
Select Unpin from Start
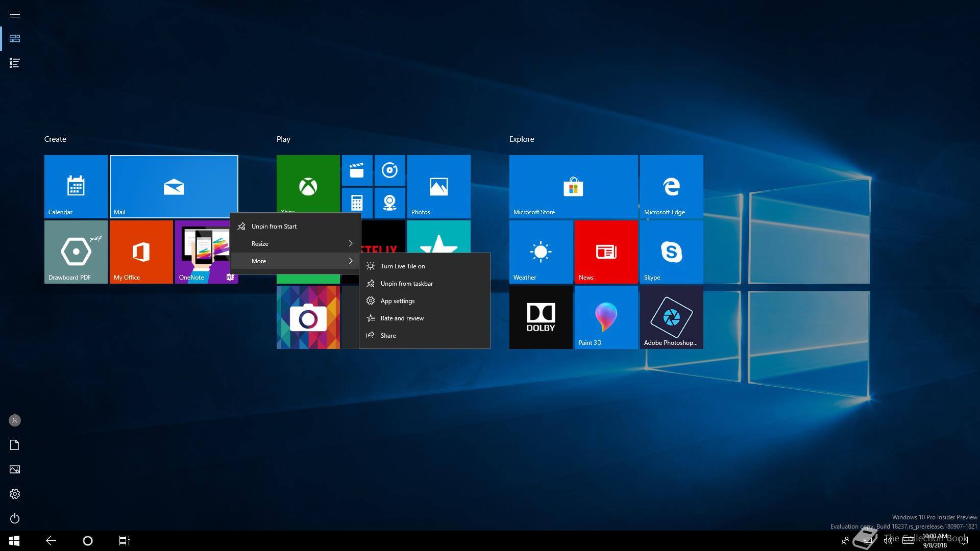[296, 227]
